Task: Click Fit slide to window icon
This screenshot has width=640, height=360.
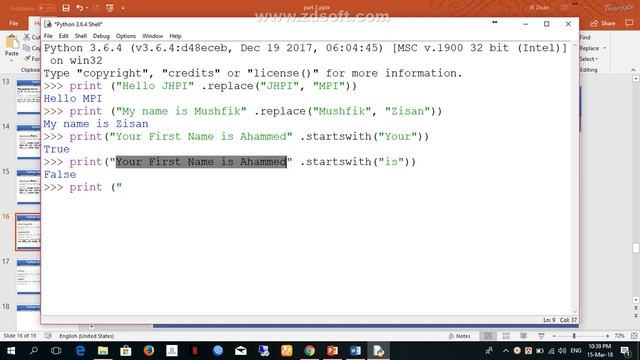Action: 634,336
